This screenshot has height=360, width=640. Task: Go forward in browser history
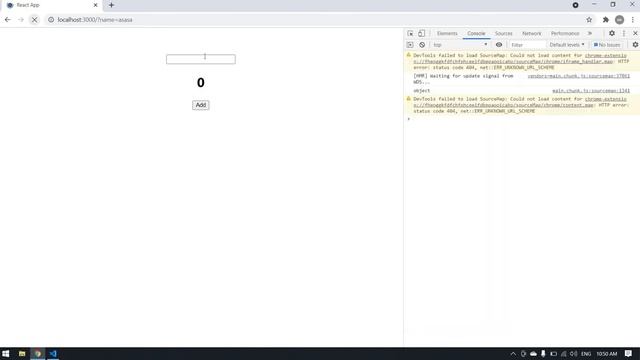pyautogui.click(x=21, y=20)
